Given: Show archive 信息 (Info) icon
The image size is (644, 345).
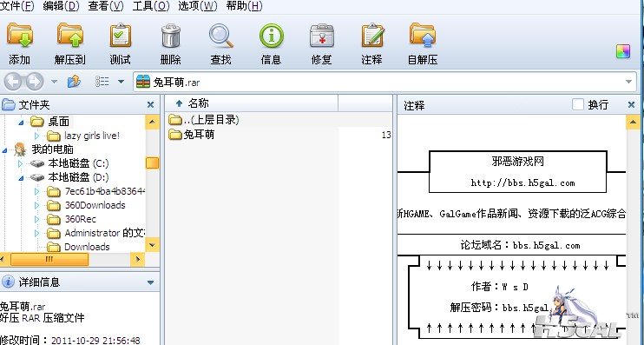Looking at the screenshot, I should click(x=271, y=36).
